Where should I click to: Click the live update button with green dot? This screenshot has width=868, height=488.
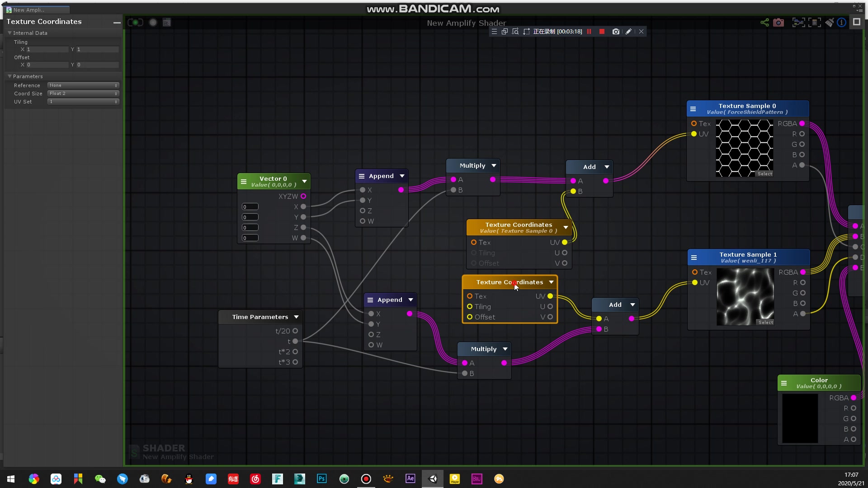[x=135, y=23]
